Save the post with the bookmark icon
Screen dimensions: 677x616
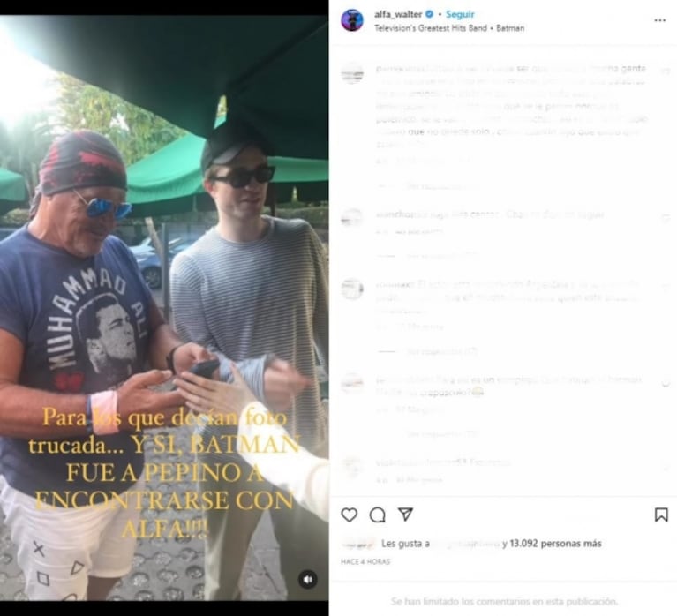661,515
